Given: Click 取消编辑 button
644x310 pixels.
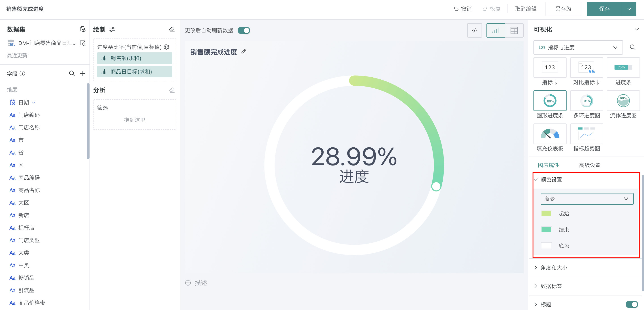Looking at the screenshot, I should [526, 9].
